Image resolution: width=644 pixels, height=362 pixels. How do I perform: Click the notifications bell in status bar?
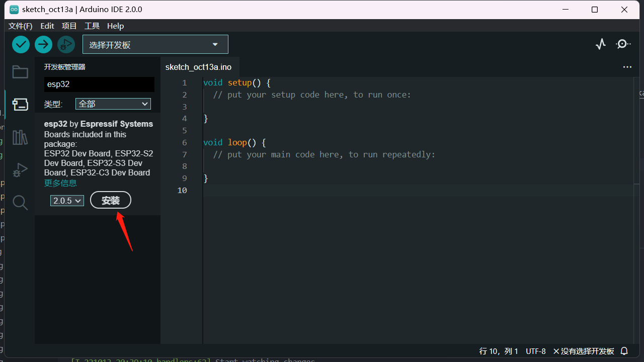pyautogui.click(x=624, y=351)
